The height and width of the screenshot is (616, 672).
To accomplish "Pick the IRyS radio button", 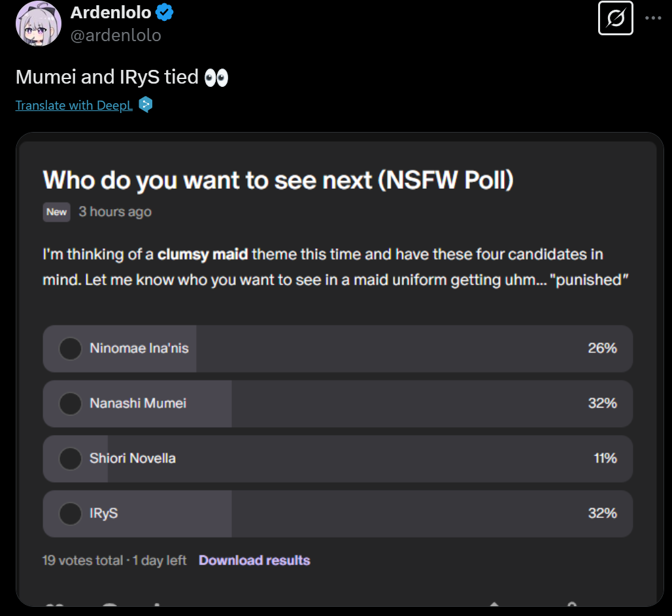I will click(x=70, y=513).
